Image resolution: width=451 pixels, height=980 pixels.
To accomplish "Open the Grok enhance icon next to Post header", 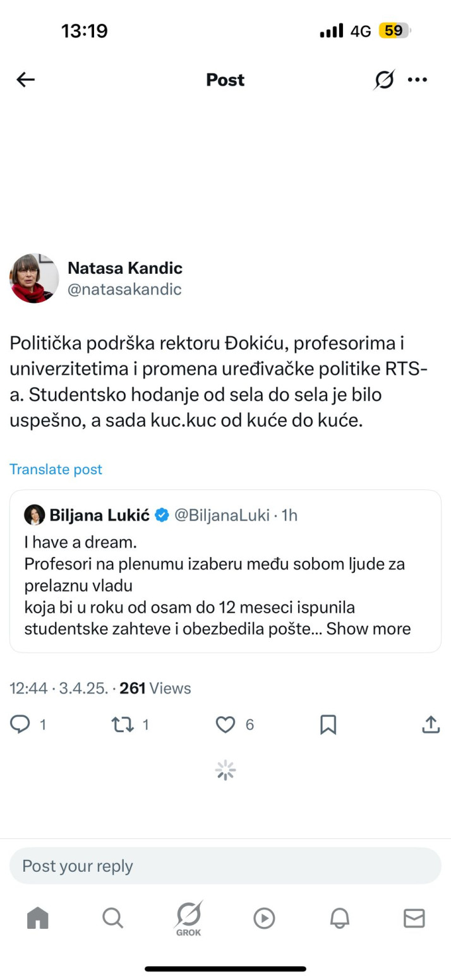I will 384,79.
